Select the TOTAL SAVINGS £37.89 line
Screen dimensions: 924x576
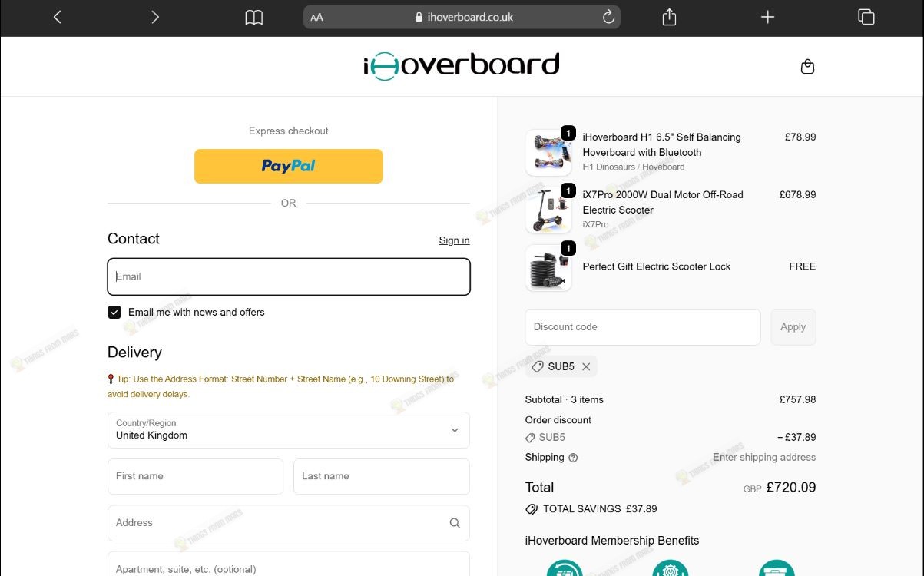click(600, 508)
